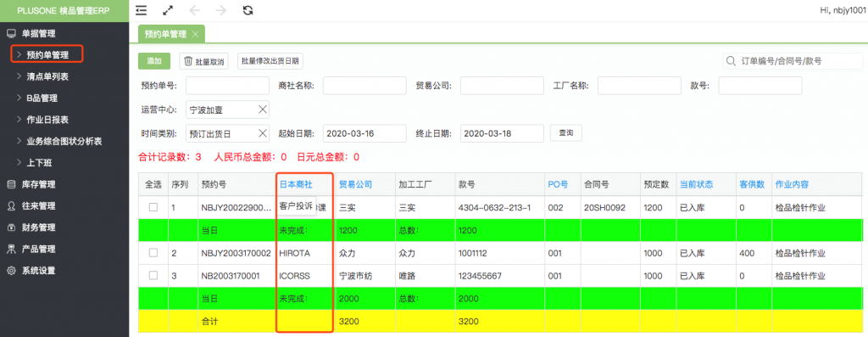The height and width of the screenshot is (337, 868).
Task: Go back with the left arrow icon
Action: [x=194, y=10]
